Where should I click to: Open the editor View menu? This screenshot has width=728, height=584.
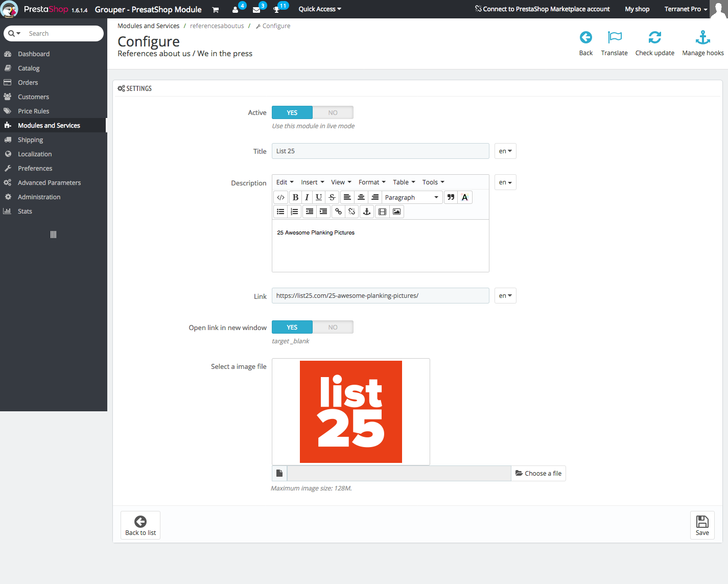341,182
